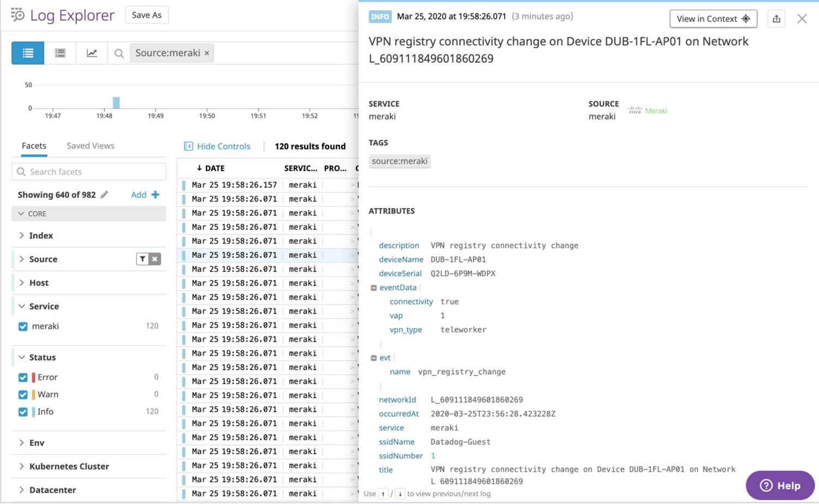Switch to the Saved Views tab
This screenshot has width=819, height=504.
point(90,145)
